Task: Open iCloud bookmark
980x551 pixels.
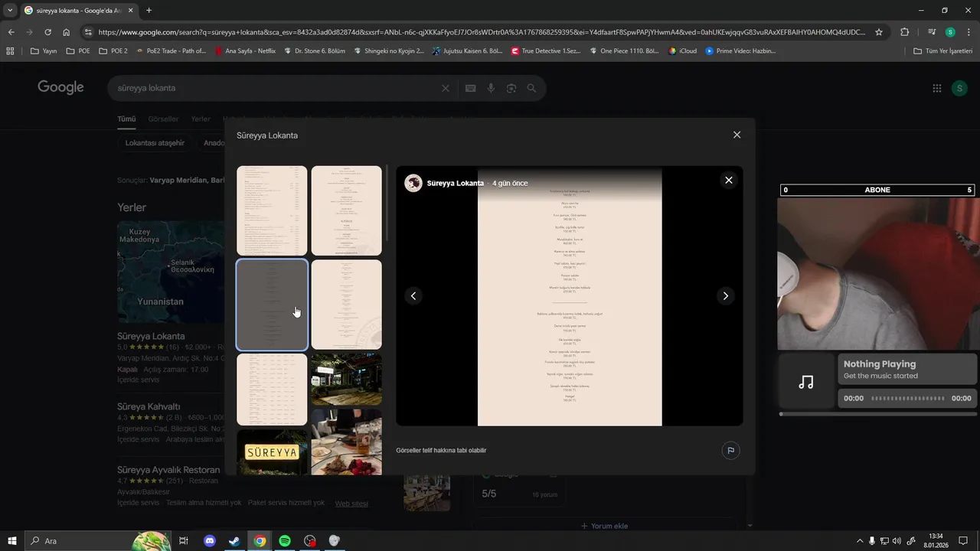Action: (682, 51)
